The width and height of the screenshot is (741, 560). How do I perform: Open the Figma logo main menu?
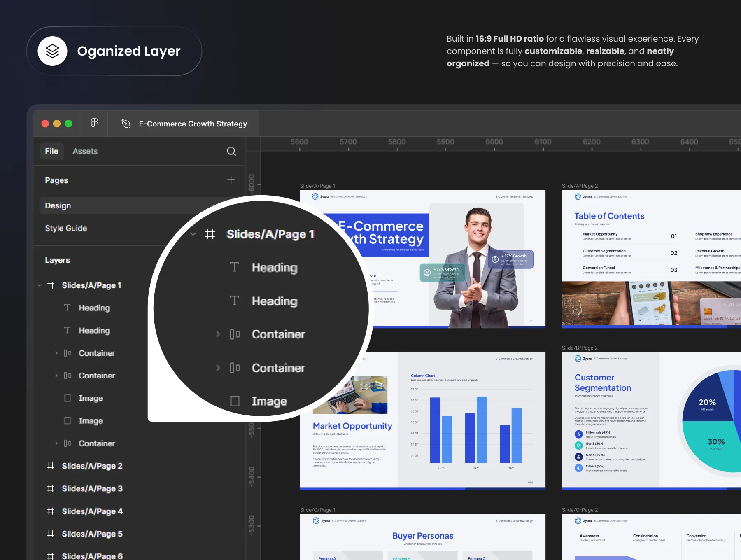(x=94, y=123)
